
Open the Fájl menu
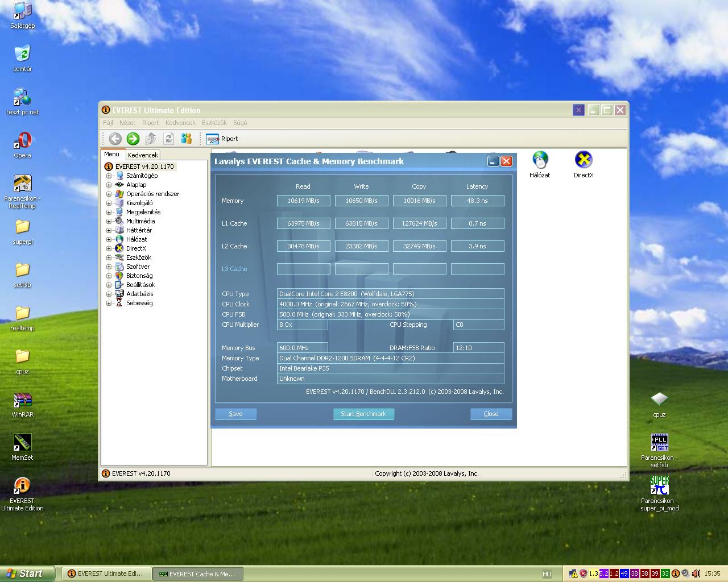point(107,123)
